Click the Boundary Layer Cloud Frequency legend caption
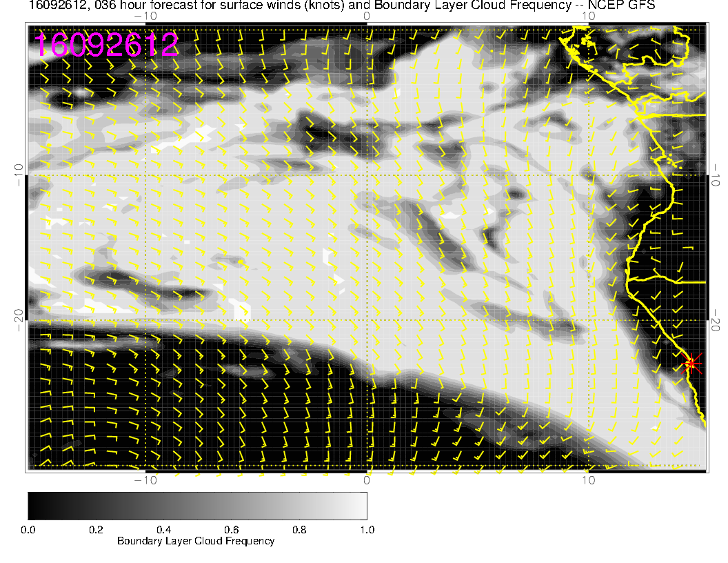This screenshot has width=728, height=563. [196, 541]
